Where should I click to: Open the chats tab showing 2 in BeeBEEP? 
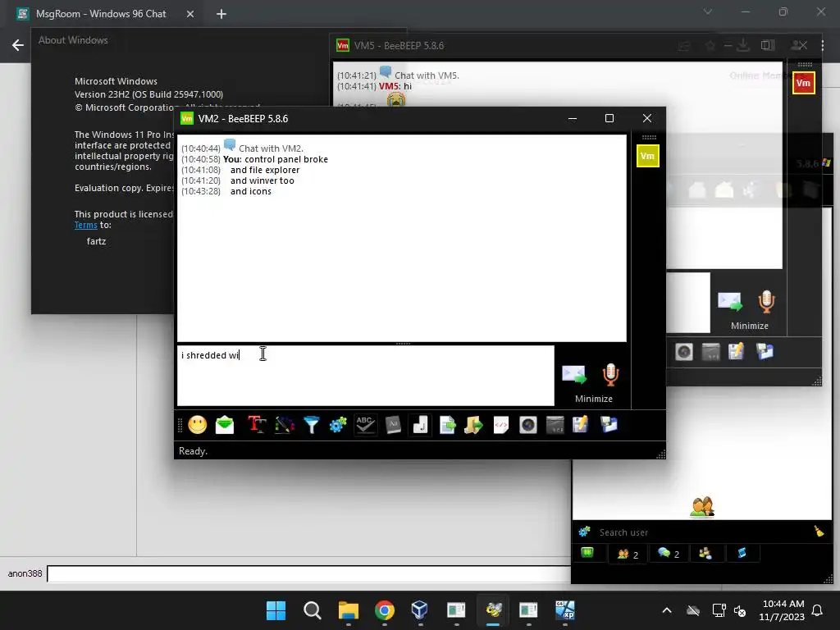click(x=669, y=554)
